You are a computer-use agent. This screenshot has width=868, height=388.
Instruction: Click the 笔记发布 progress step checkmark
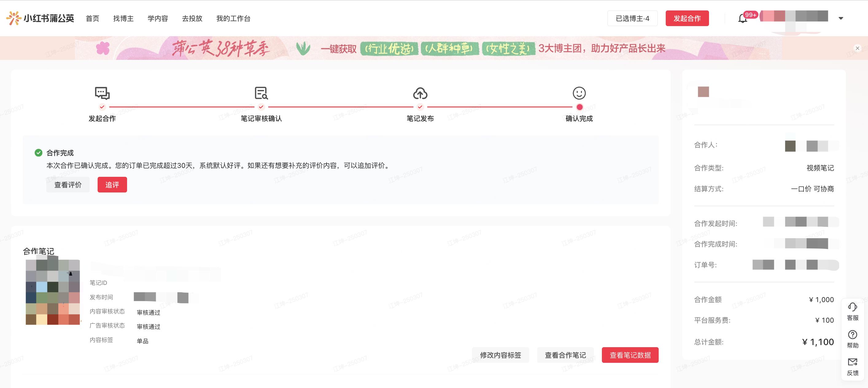coord(420,107)
